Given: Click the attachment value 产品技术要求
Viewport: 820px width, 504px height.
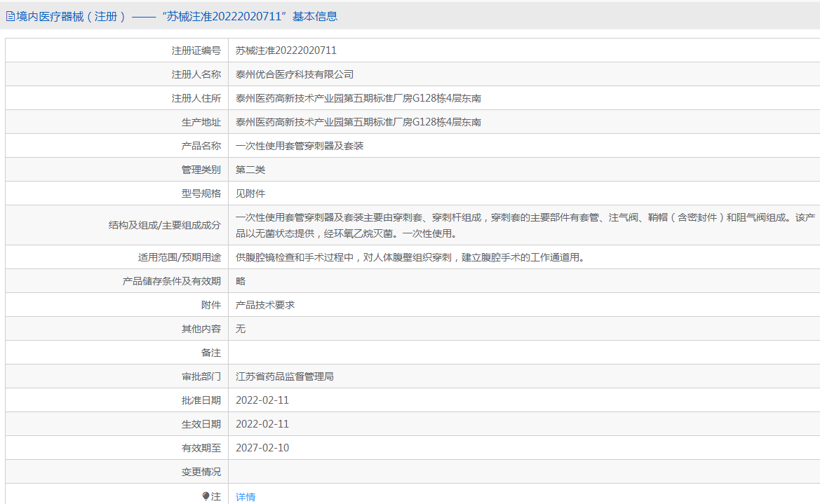Looking at the screenshot, I should pyautogui.click(x=264, y=305).
